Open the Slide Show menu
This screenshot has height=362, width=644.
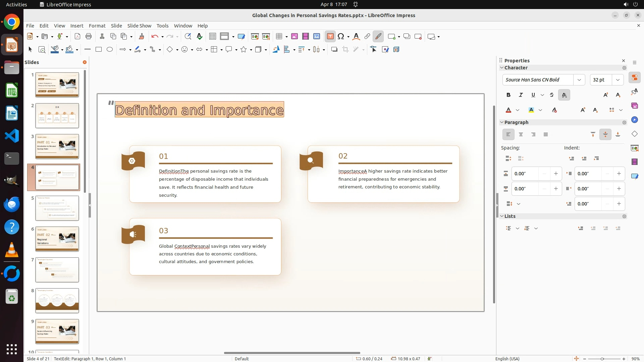point(139,26)
